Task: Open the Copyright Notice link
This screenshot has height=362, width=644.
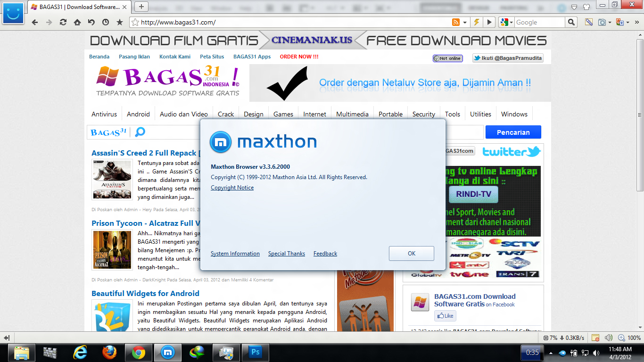Action: pos(232,188)
